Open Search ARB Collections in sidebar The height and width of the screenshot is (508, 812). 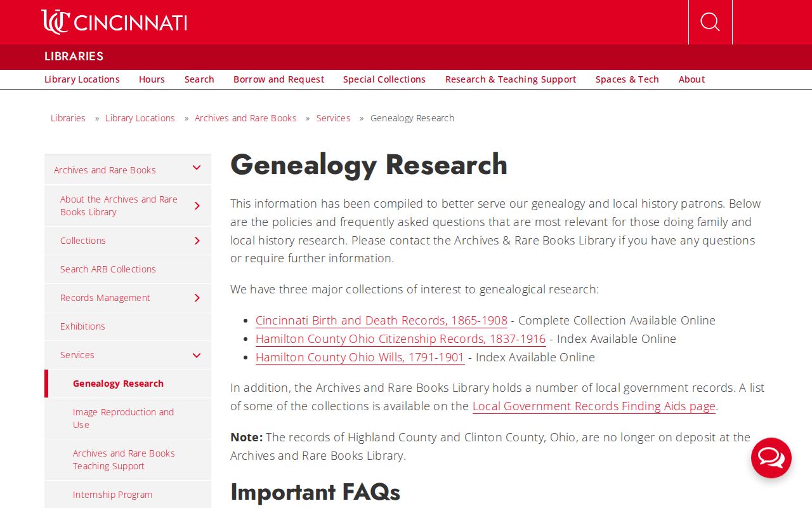point(108,269)
